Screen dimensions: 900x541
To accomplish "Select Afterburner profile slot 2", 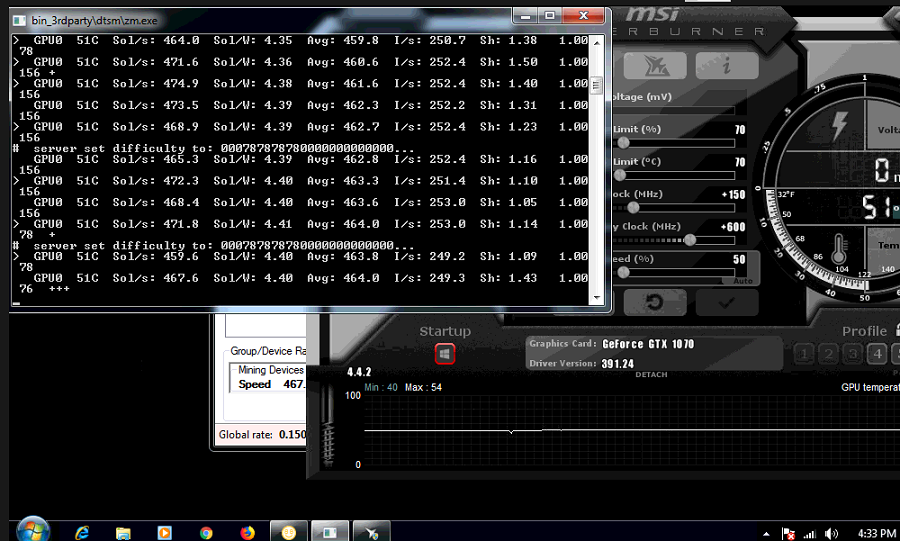I will [828, 354].
